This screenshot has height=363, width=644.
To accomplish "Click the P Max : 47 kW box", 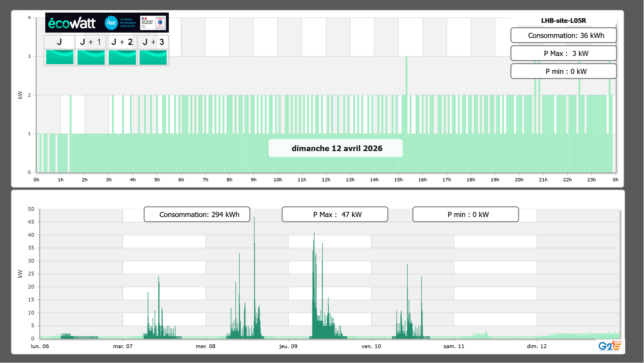I will click(335, 214).
